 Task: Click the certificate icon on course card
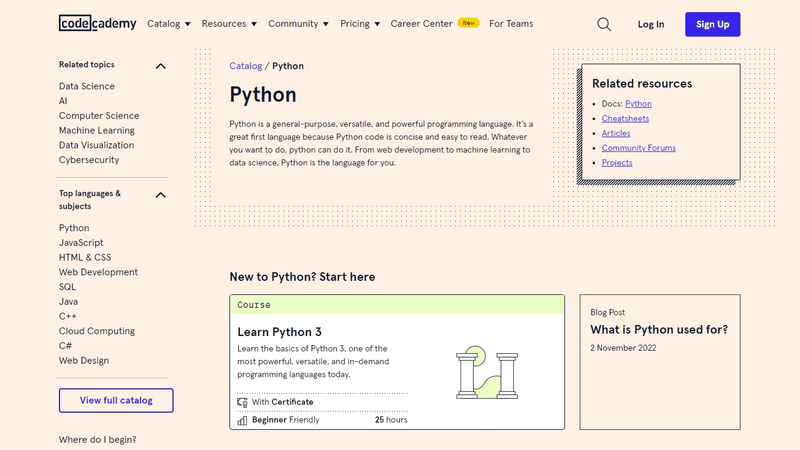pos(242,402)
